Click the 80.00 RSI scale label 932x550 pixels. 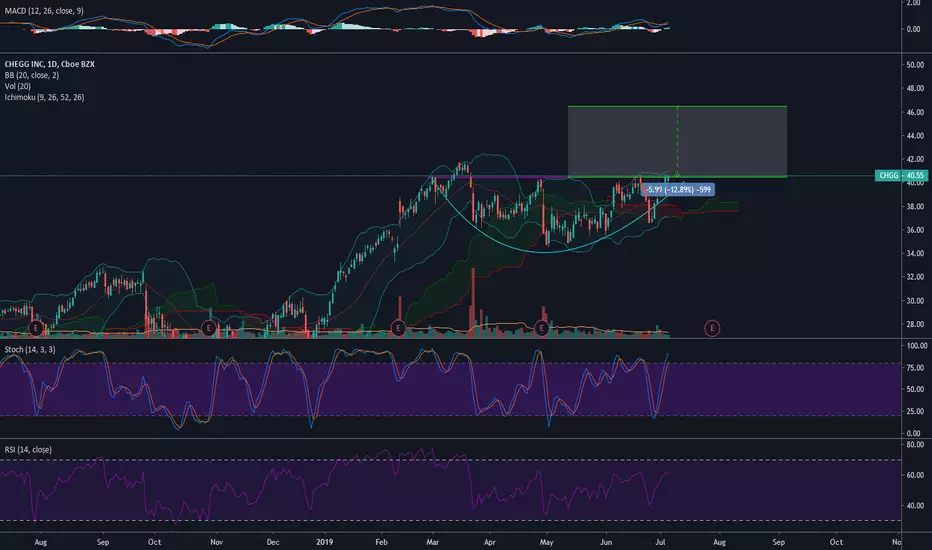pos(915,444)
